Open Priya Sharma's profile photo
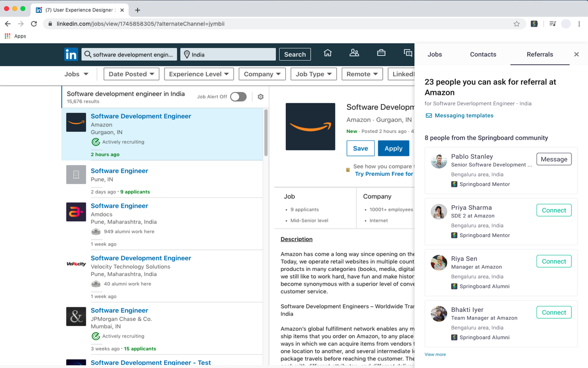Screen dimensions: 588x368 (x=439, y=212)
